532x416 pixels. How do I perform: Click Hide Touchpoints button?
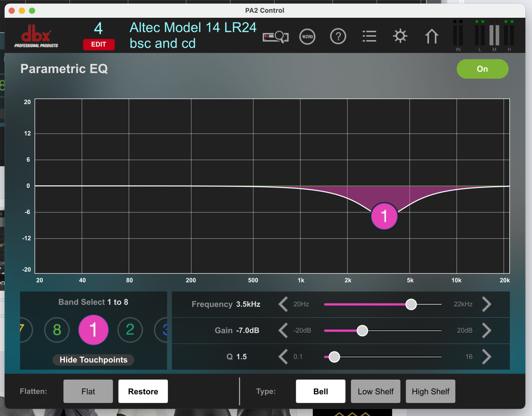93,360
